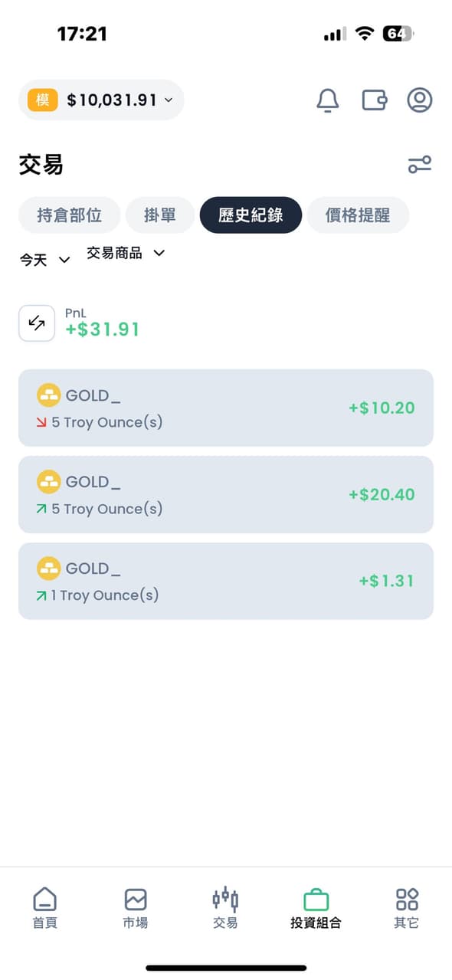Image resolution: width=452 pixels, height=980 pixels.
Task: Switch to the 持倉部位 tab
Action: pyautogui.click(x=70, y=215)
